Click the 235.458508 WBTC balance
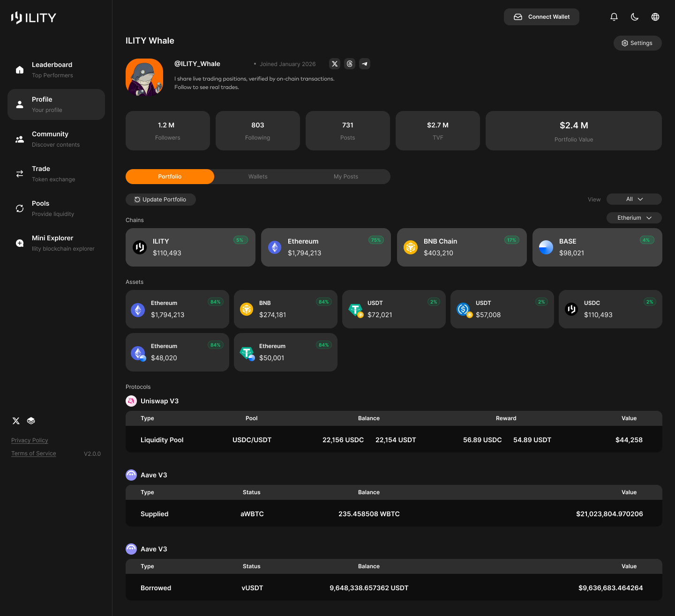This screenshot has height=616, width=675. click(369, 514)
